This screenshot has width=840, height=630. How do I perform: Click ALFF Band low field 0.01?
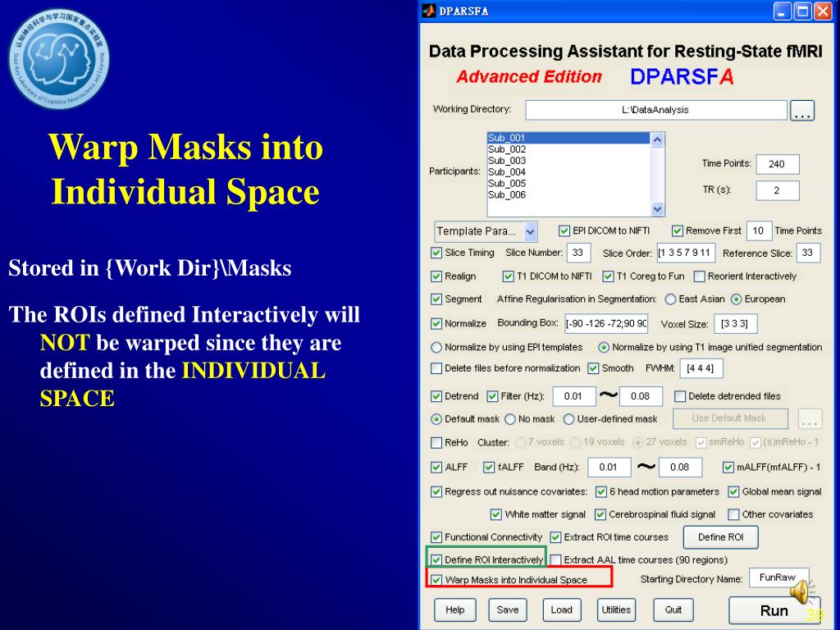[609, 467]
